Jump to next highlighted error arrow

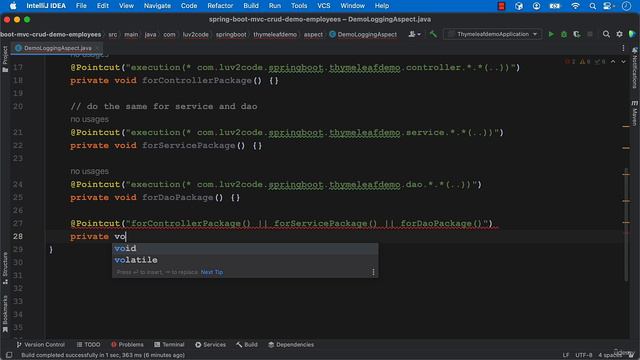point(623,62)
